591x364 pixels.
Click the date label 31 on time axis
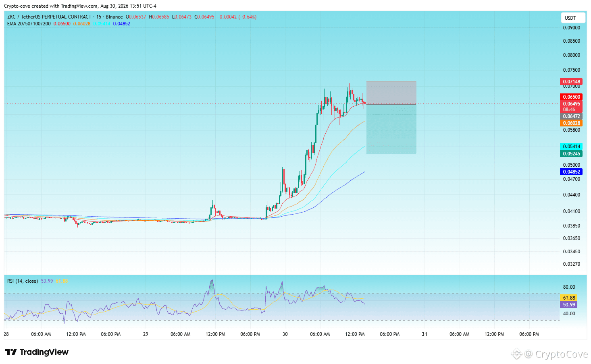tap(425, 334)
